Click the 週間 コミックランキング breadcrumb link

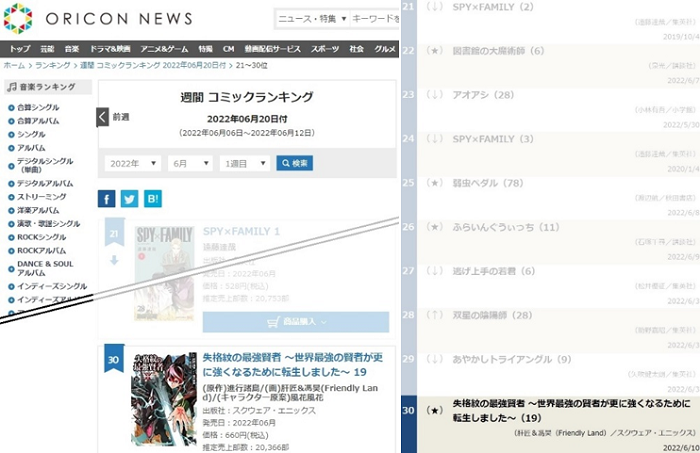pyautogui.click(x=153, y=65)
